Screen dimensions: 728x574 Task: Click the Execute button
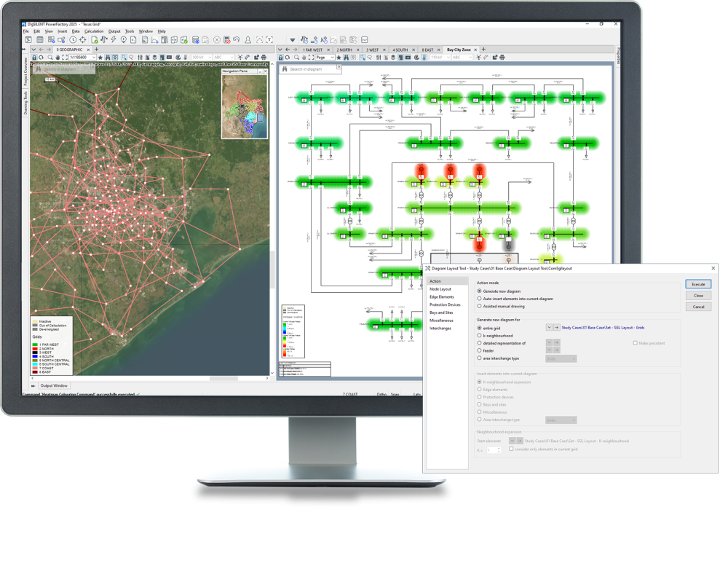(698, 284)
